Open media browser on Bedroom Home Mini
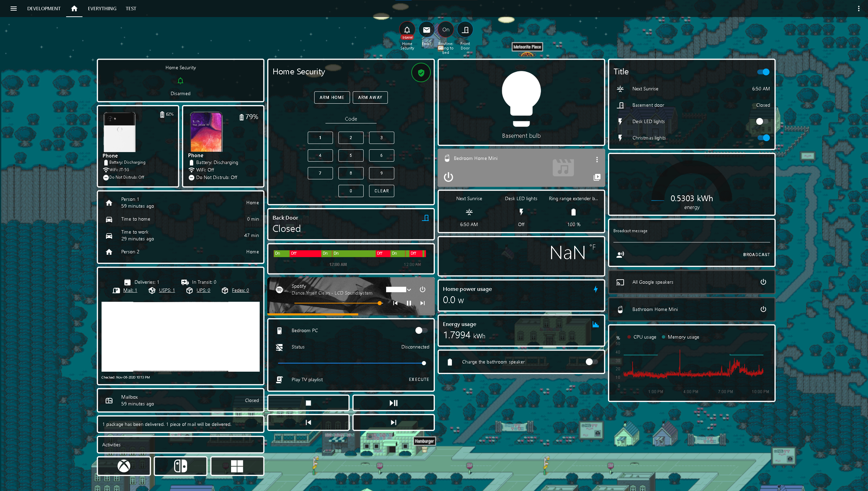 tap(597, 177)
